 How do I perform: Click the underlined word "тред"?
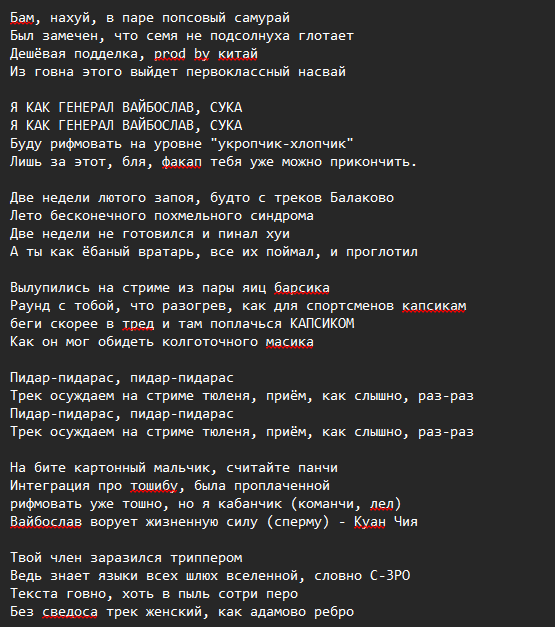138,324
